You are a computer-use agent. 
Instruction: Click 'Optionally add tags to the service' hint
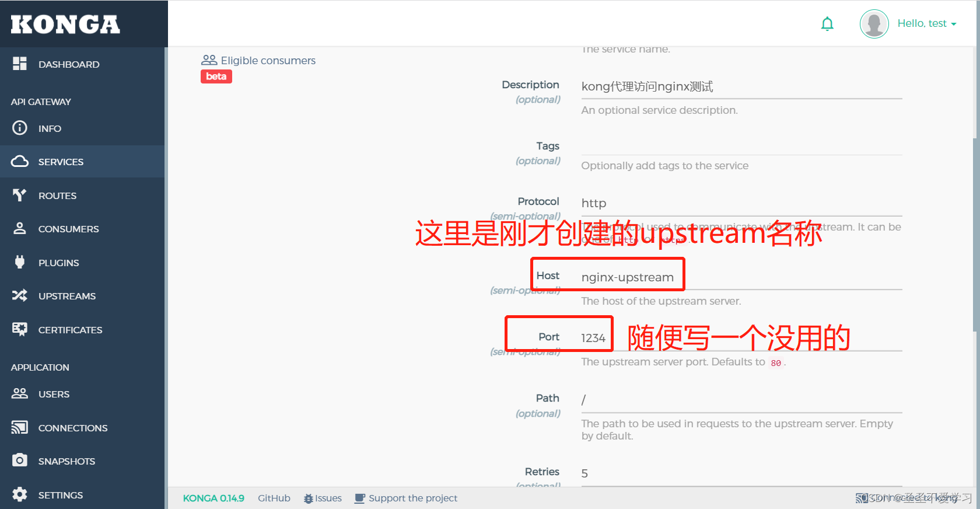coord(664,166)
